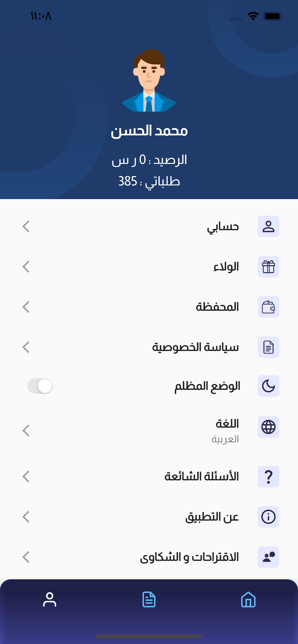Tap the طلباتي : 385 orders count

[149, 182]
